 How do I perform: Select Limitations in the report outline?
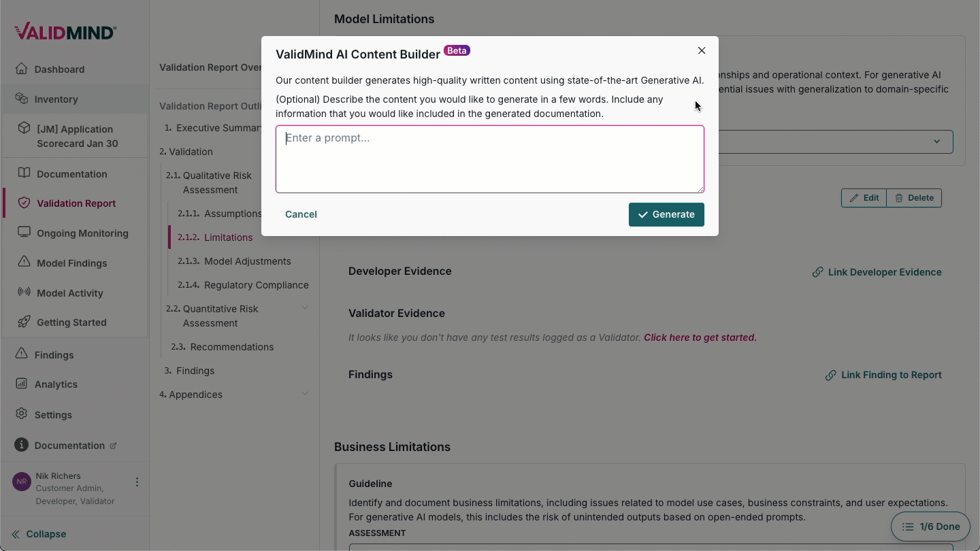coord(228,237)
